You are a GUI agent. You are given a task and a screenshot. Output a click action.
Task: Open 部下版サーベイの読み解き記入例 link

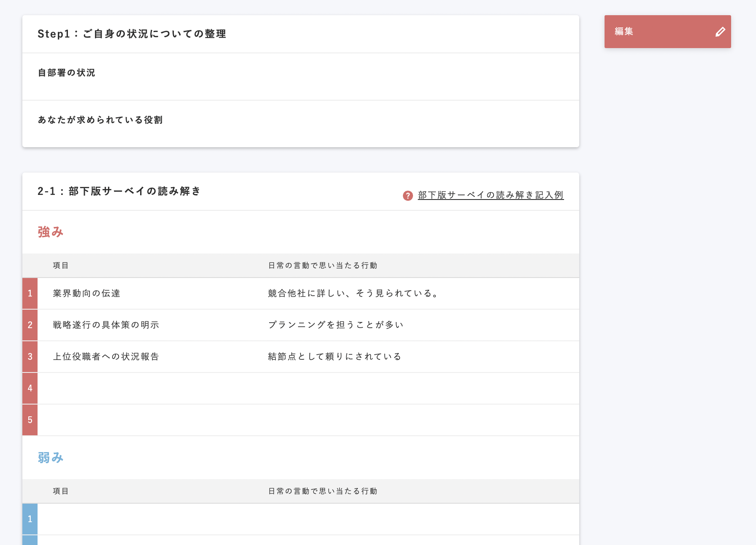tap(491, 195)
